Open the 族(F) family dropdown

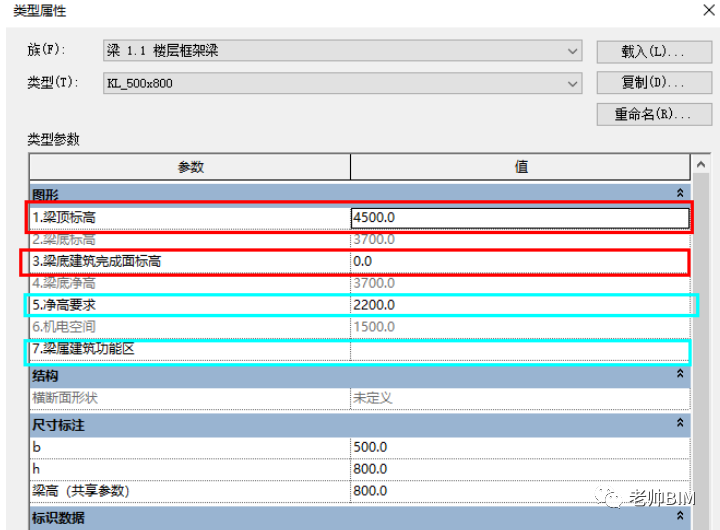(343, 51)
